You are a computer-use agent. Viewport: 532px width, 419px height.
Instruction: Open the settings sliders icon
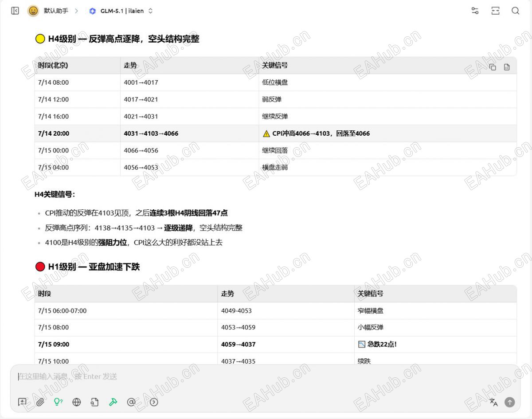click(475, 11)
